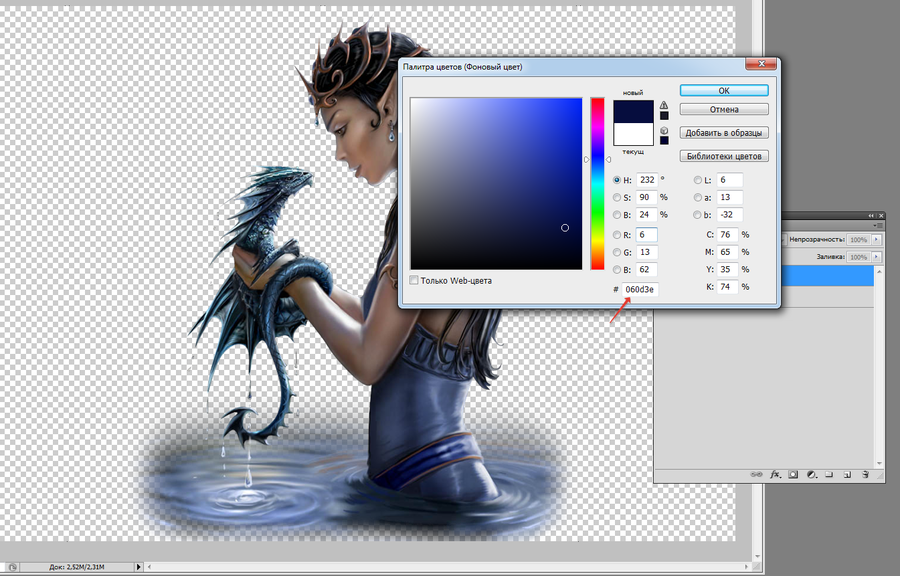Viewport: 900px width, 576px height.
Task: Click the M field showing 65
Action: 727,252
